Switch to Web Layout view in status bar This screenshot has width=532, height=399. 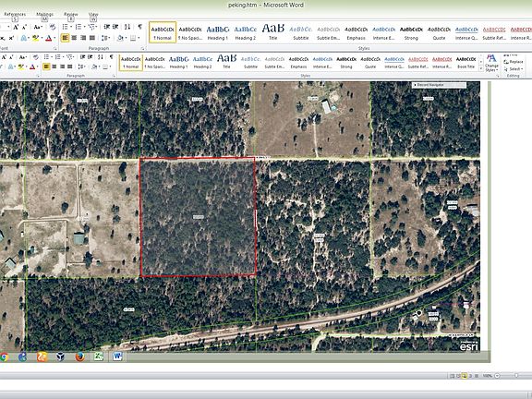pos(465,376)
